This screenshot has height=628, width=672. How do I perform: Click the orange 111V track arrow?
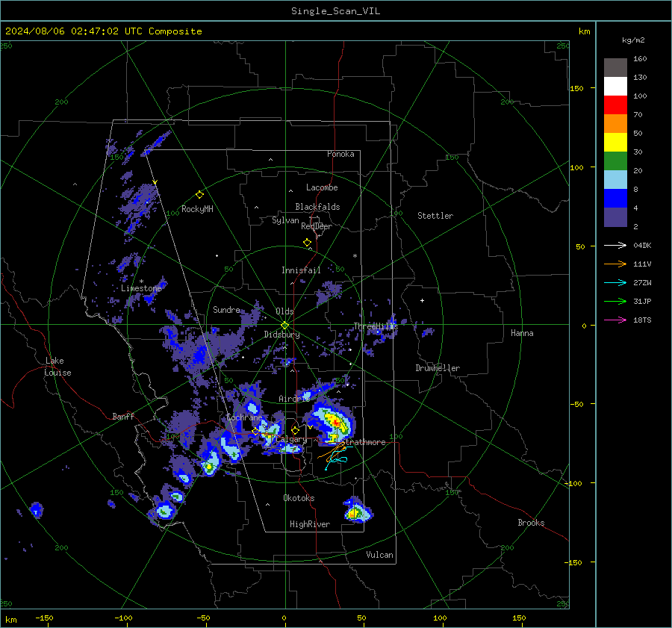(615, 264)
